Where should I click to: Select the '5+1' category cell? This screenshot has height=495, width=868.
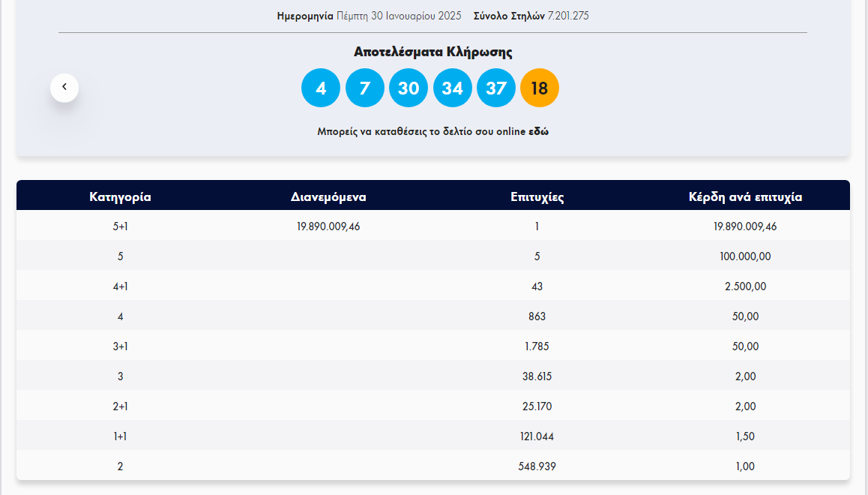click(120, 226)
